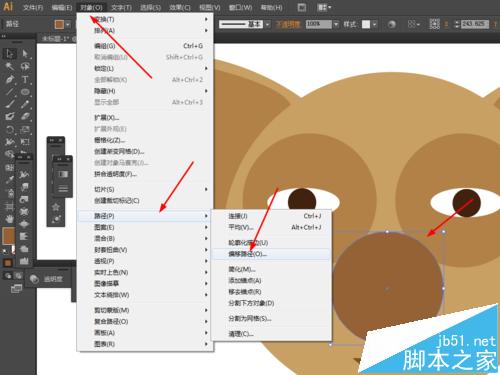Click the control bar fill color swatch
500x375 pixels.
(x=59, y=24)
